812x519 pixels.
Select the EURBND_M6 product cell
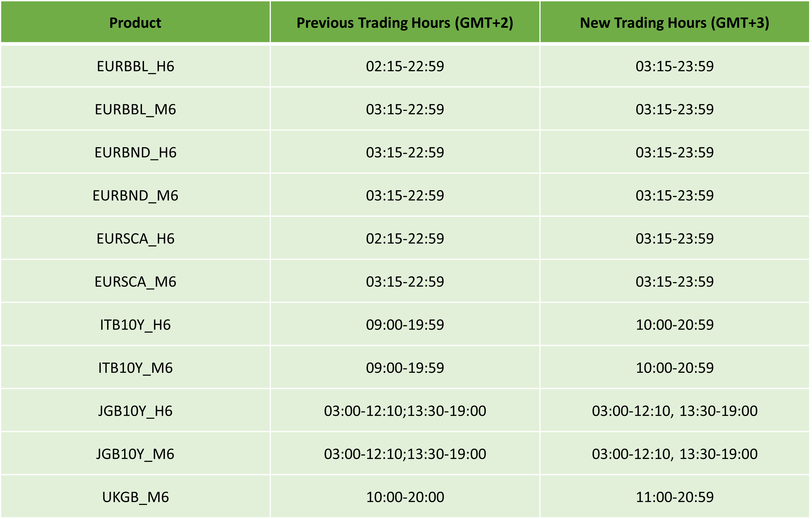tap(135, 196)
